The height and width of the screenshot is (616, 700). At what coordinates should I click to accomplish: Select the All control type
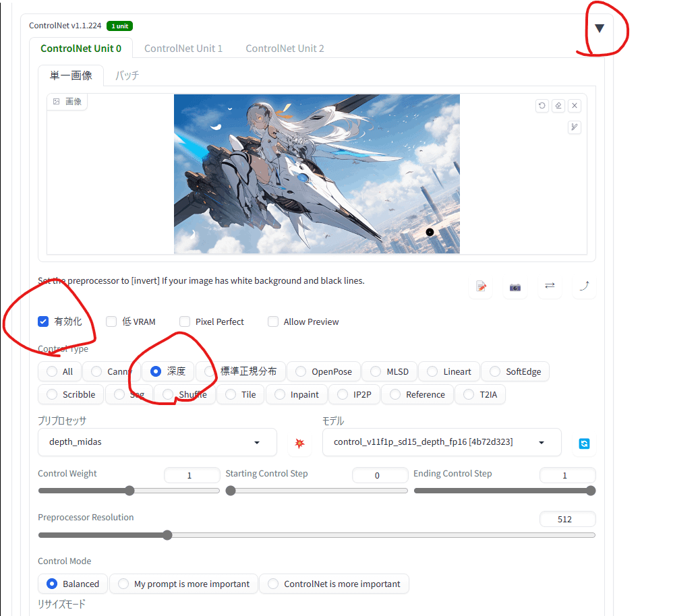click(60, 371)
